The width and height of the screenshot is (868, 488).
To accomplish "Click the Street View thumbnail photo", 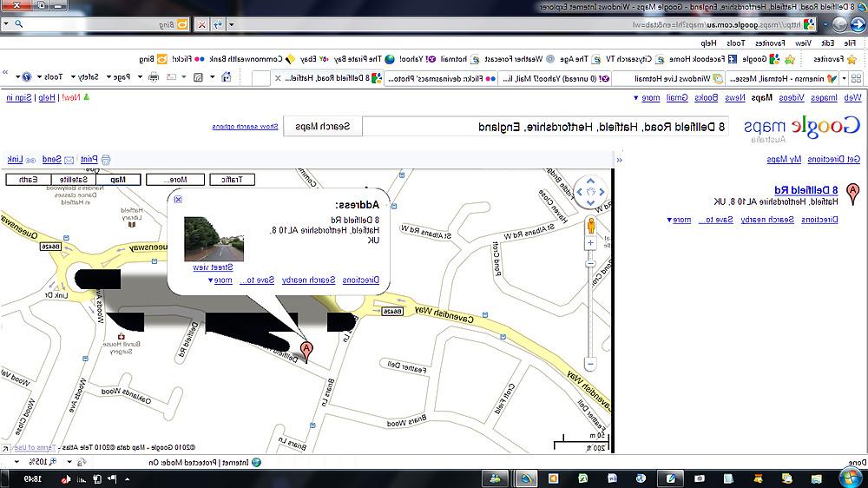I will pyautogui.click(x=214, y=239).
